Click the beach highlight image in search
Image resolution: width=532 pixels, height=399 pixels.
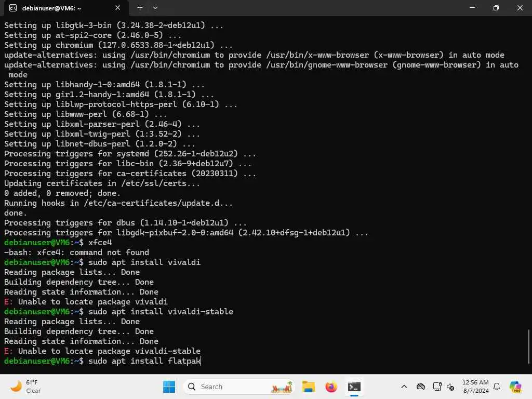(282, 387)
